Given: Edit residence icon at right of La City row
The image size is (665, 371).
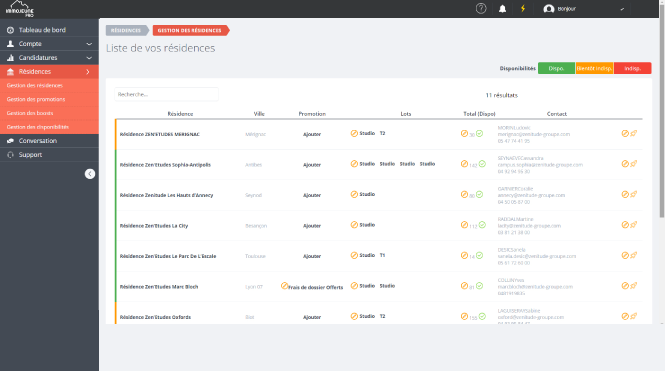Looking at the screenshot, I should [x=625, y=225].
